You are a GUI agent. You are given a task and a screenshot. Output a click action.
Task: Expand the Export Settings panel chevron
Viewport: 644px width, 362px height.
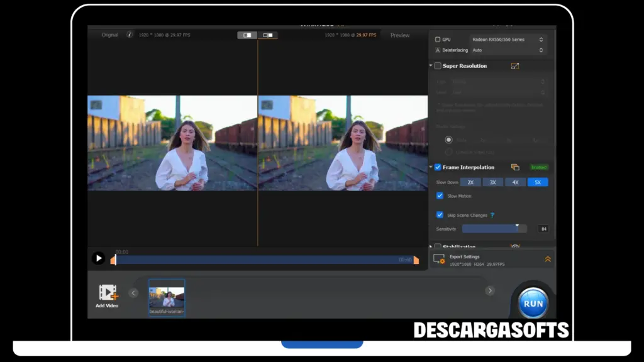[547, 259]
